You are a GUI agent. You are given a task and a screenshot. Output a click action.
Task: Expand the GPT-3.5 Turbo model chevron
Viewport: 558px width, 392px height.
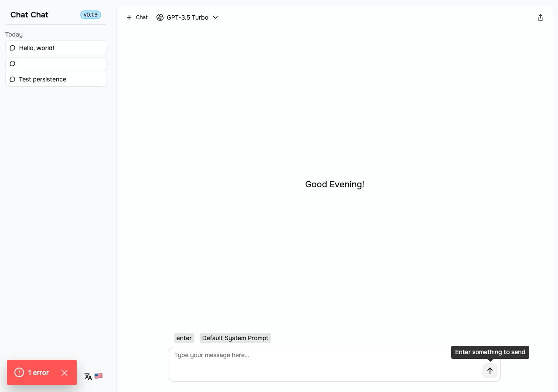click(x=215, y=17)
